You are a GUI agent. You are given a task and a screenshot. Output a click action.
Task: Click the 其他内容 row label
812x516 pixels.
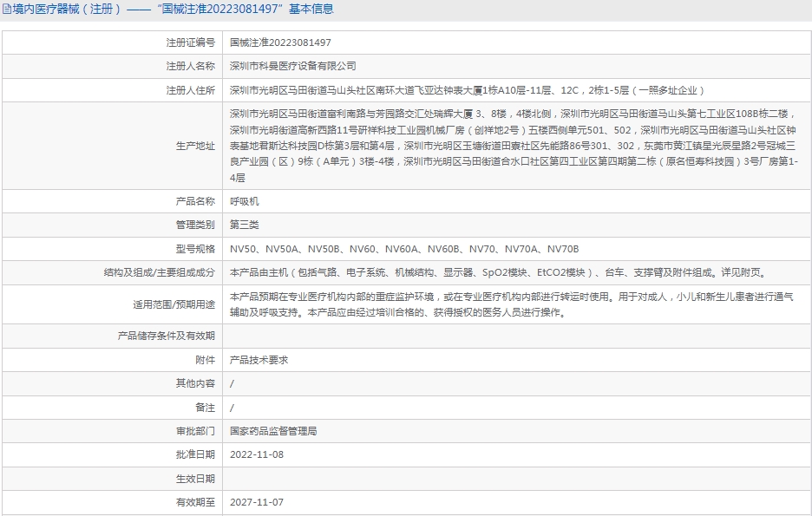195,383
